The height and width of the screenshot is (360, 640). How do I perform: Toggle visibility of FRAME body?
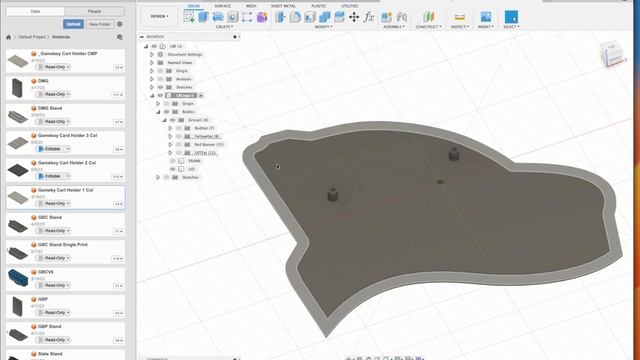173,161
